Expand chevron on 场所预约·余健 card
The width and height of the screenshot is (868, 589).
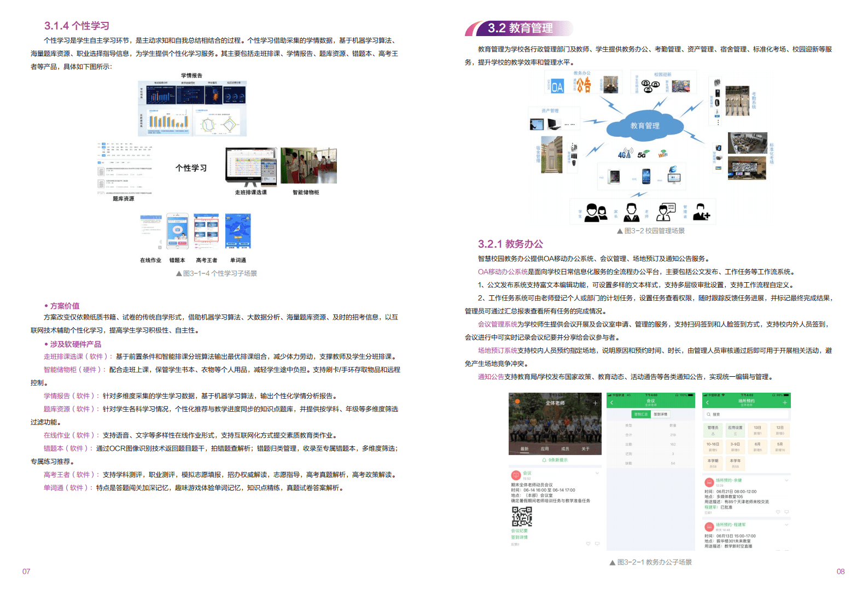pos(787,480)
